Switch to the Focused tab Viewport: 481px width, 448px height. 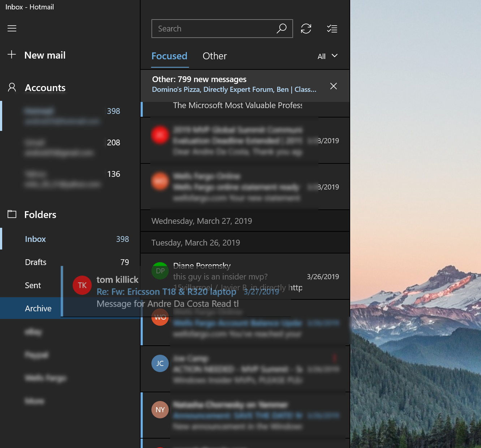coord(169,56)
